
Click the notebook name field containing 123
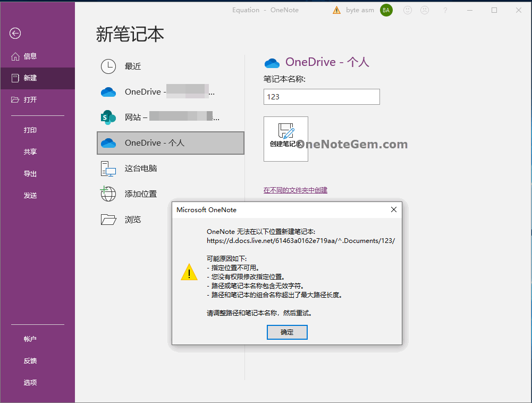point(322,97)
